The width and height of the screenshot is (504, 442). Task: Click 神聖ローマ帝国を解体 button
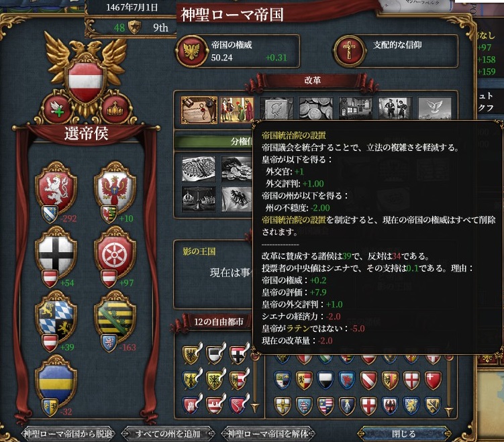coord(268,434)
